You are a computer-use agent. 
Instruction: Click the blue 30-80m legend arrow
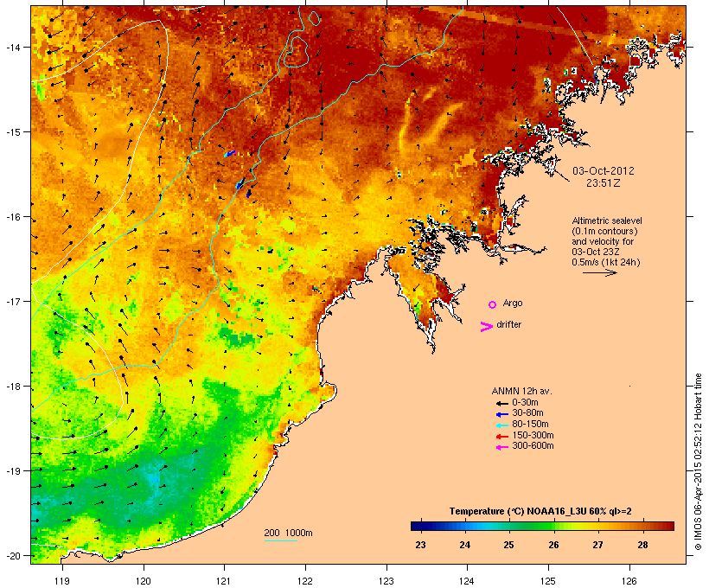pyautogui.click(x=501, y=414)
